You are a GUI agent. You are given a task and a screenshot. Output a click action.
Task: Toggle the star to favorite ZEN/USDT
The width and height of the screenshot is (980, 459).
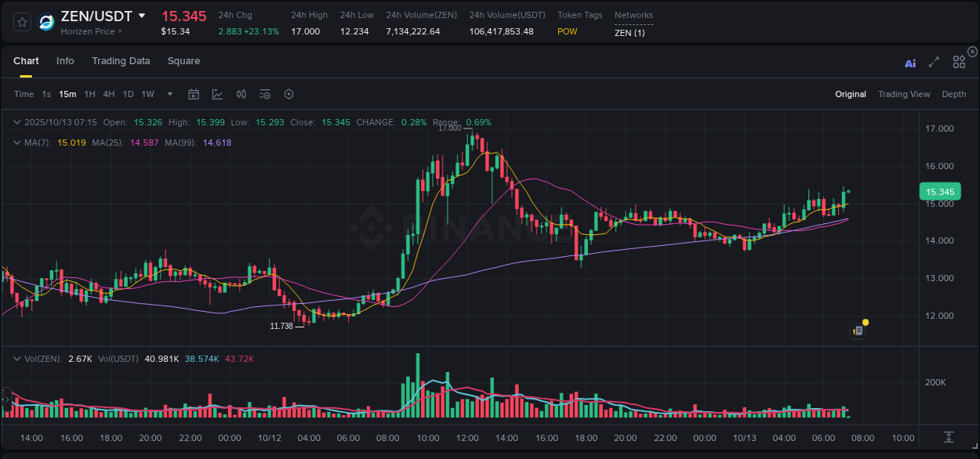pos(22,21)
